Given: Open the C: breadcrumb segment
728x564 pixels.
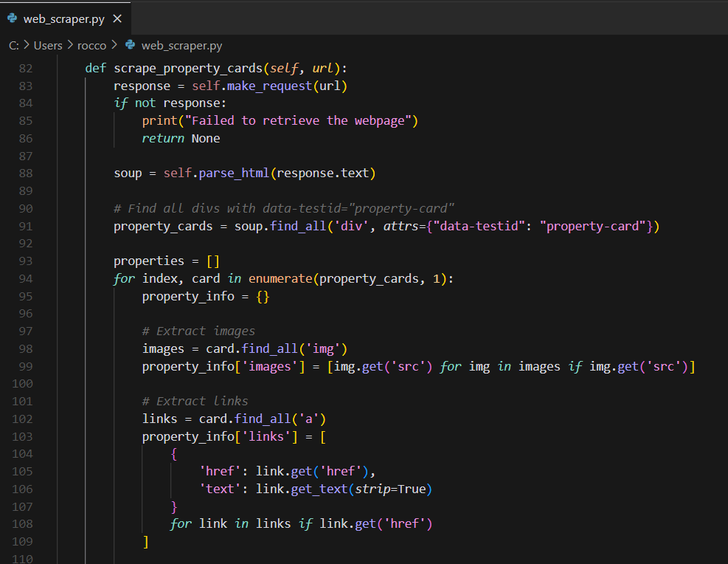Looking at the screenshot, I should pos(14,46).
